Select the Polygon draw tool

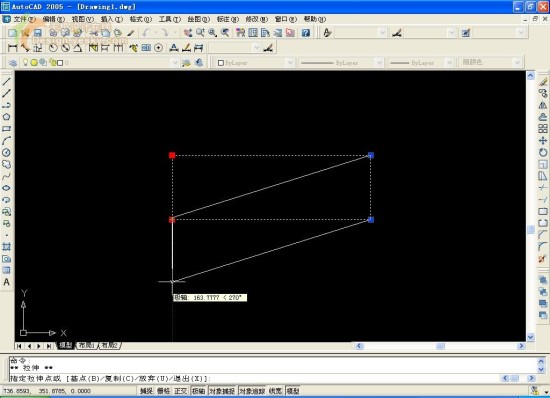7,117
